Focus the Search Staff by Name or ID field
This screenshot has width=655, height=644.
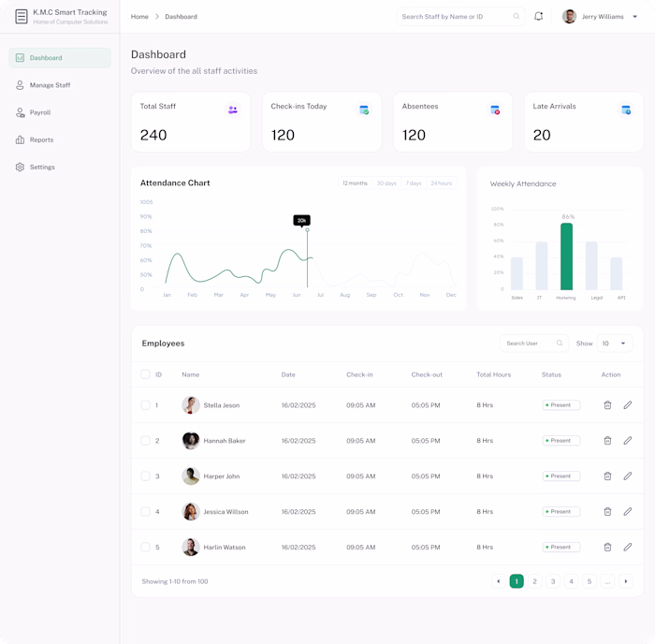pos(460,16)
